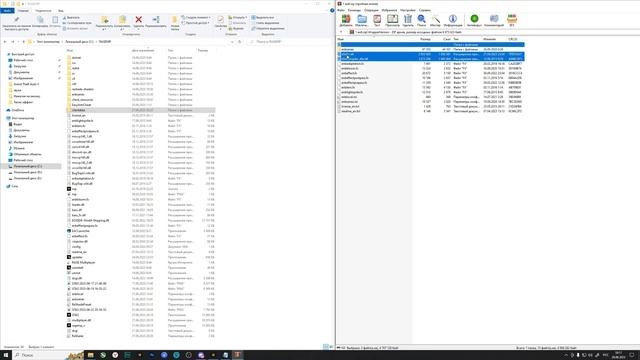Click Explorer's Properties (Свойства) ribbon icon
The height and width of the screenshot is (360, 640).
220,22
